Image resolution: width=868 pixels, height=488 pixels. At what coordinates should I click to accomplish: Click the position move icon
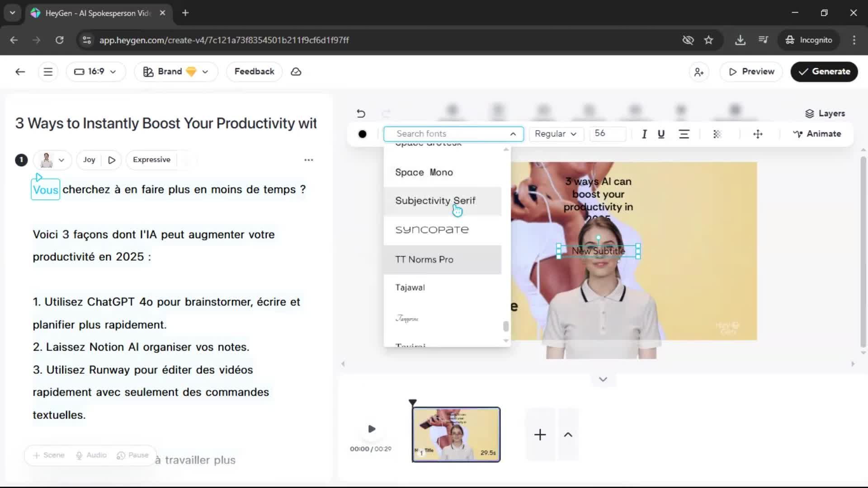point(758,134)
